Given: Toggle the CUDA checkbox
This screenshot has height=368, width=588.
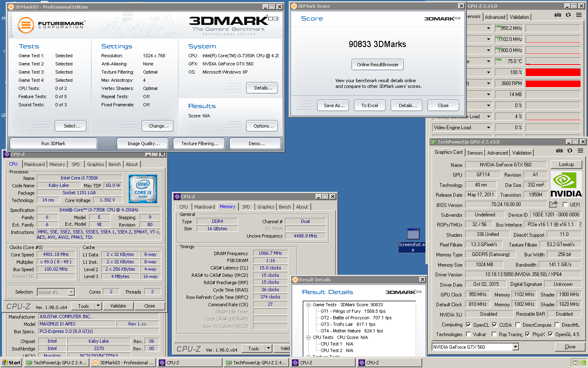Looking at the screenshot, I should [x=494, y=325].
